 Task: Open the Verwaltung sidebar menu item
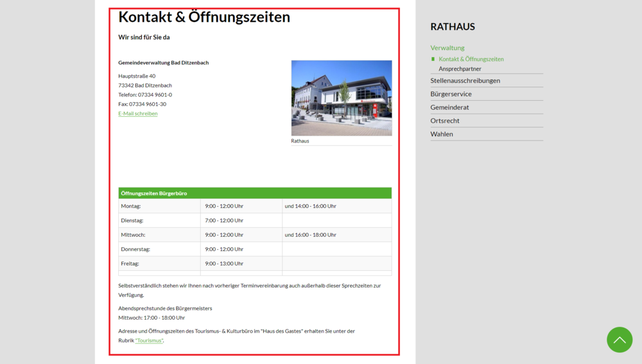pos(447,48)
